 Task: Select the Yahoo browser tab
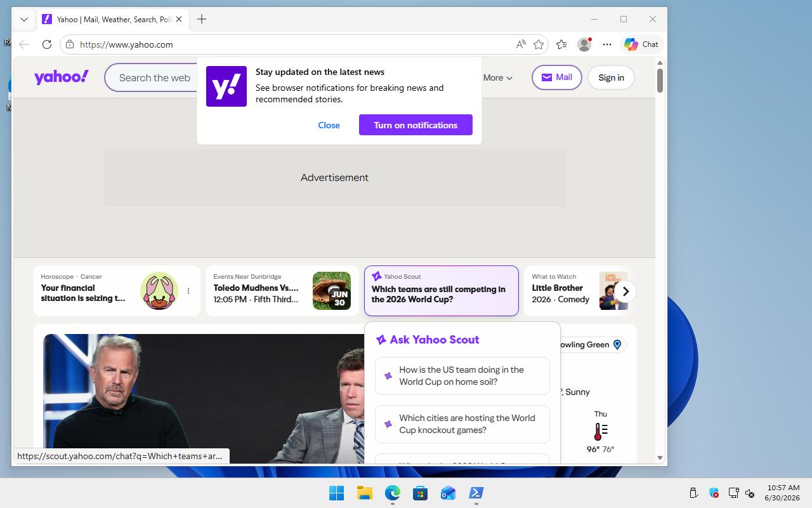tap(112, 19)
